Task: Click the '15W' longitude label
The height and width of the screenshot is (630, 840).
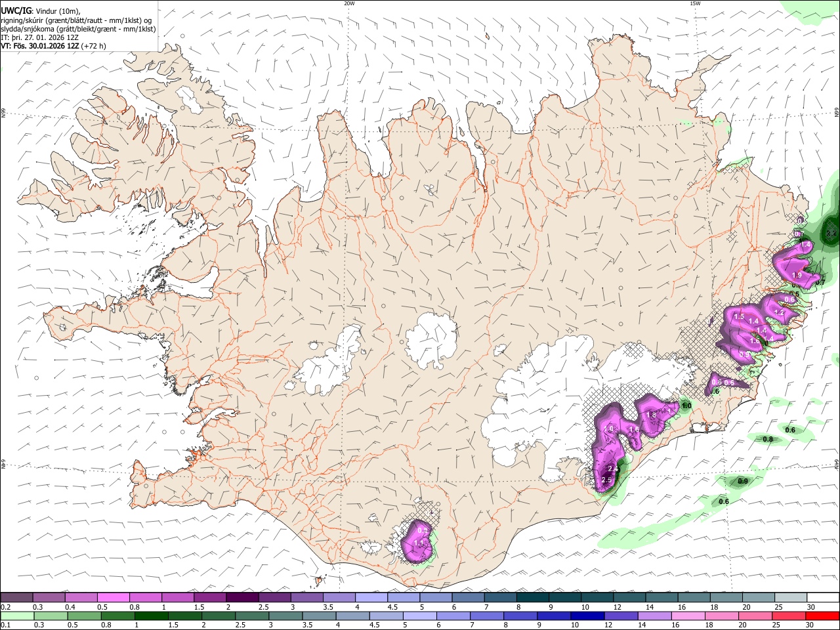Action: (x=695, y=3)
